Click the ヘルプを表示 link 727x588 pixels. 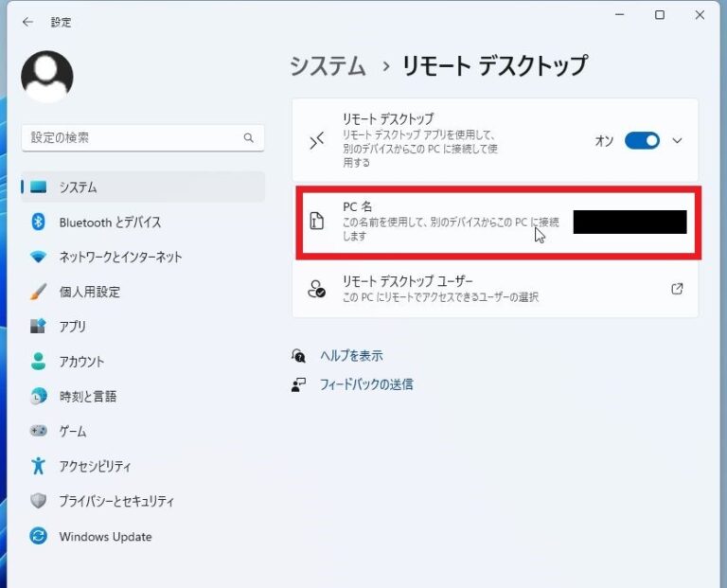pyautogui.click(x=350, y=356)
